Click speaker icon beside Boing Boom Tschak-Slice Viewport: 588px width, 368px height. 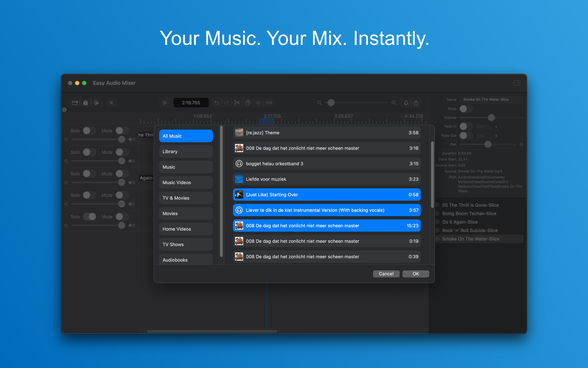[437, 213]
